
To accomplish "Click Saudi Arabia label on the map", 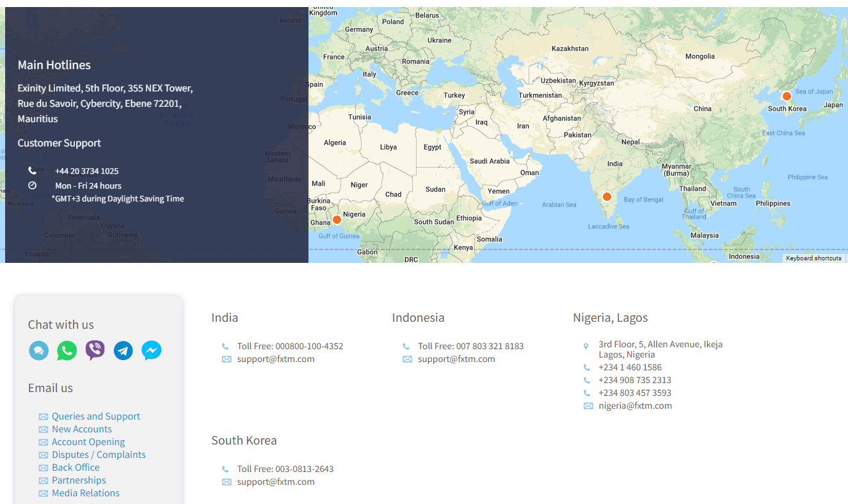I will (x=490, y=161).
